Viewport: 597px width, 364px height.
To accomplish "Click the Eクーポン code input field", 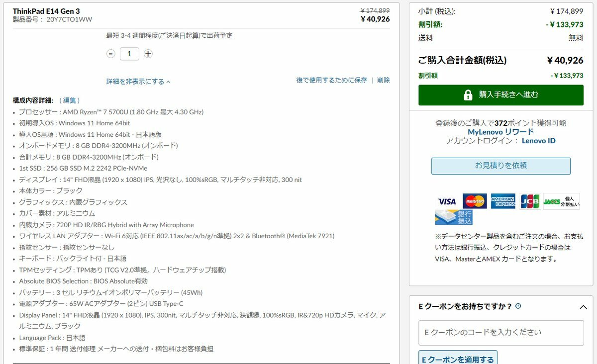I will click(x=501, y=333).
